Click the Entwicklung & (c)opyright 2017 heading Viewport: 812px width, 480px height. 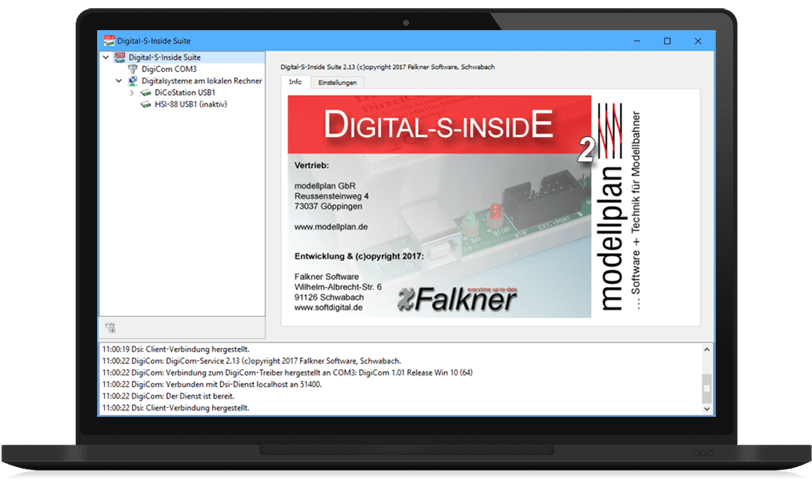(359, 256)
